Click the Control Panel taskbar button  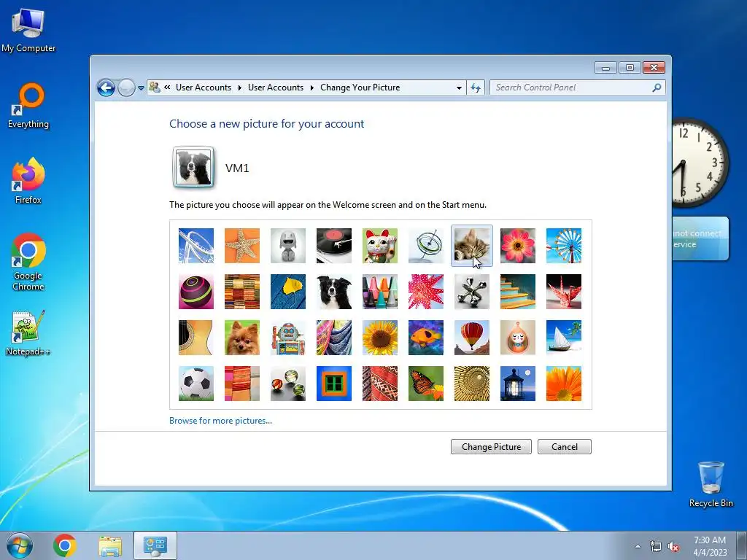155,545
